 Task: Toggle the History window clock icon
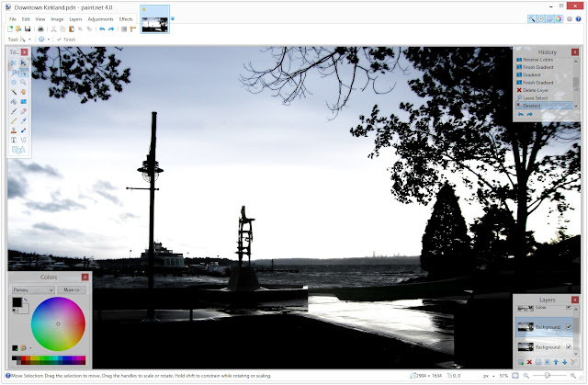click(541, 18)
